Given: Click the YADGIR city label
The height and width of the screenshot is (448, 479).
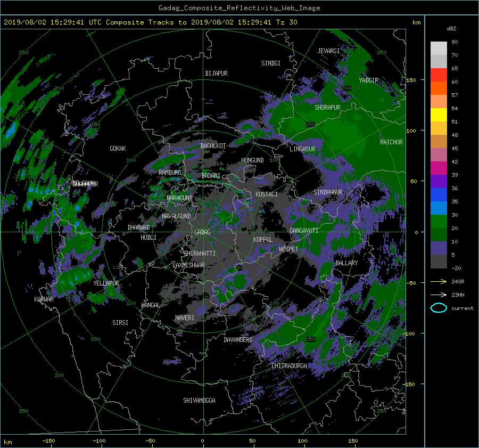Looking at the screenshot, I should coord(368,80).
